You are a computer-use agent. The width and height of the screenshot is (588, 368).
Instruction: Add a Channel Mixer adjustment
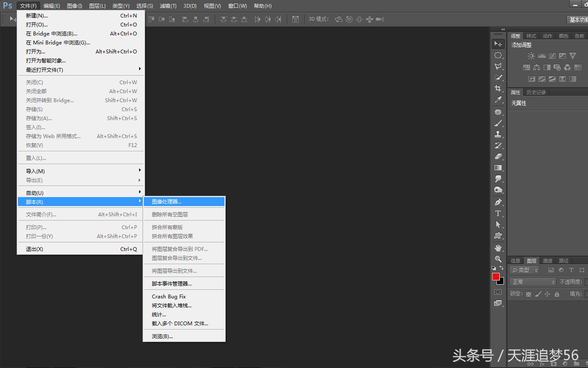tap(568, 67)
